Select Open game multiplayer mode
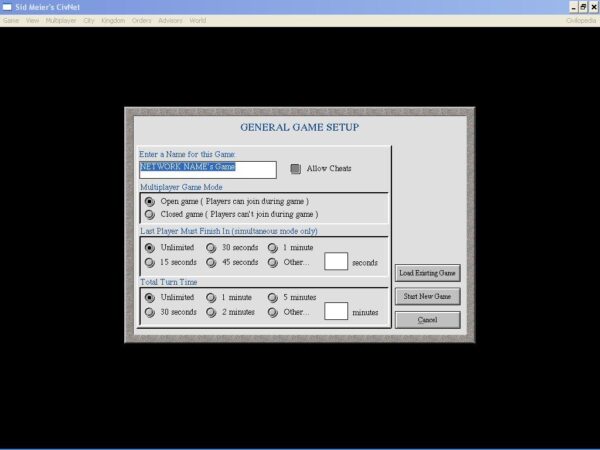The image size is (600, 450). [150, 201]
